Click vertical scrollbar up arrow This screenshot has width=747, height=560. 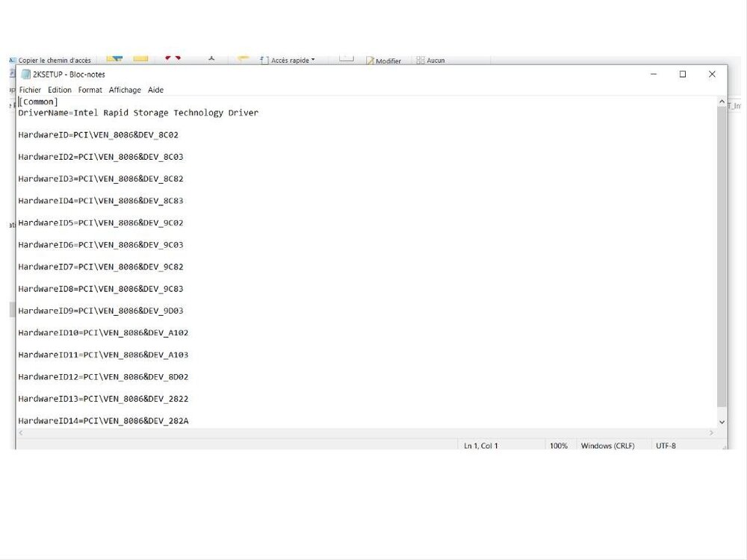point(722,102)
